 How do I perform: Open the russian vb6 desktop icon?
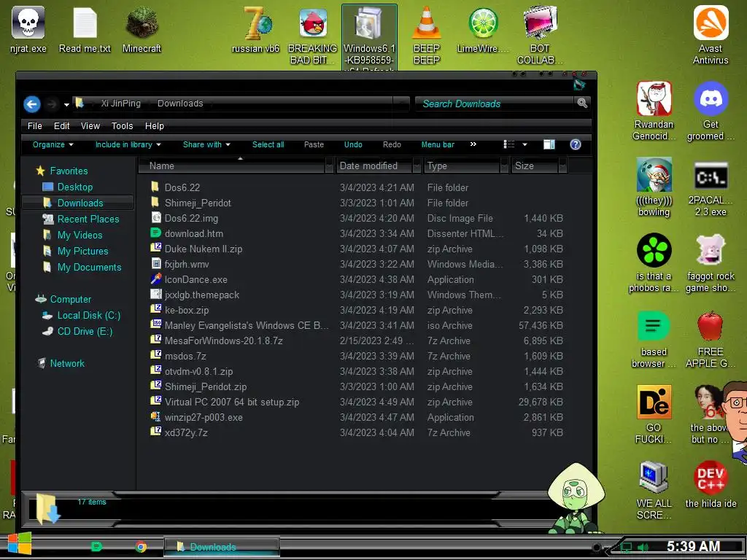[x=256, y=30]
